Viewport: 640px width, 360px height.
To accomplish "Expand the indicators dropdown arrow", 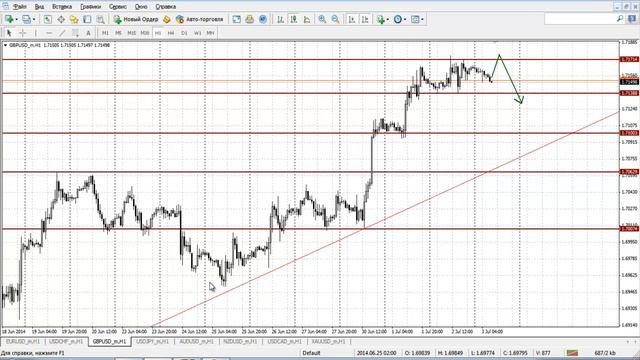I will pyautogui.click(x=387, y=19).
